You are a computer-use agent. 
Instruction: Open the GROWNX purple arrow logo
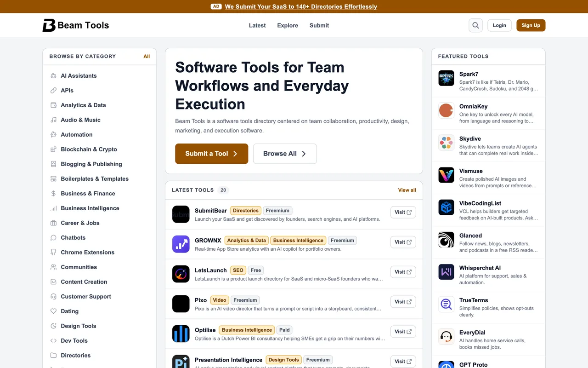click(x=181, y=244)
